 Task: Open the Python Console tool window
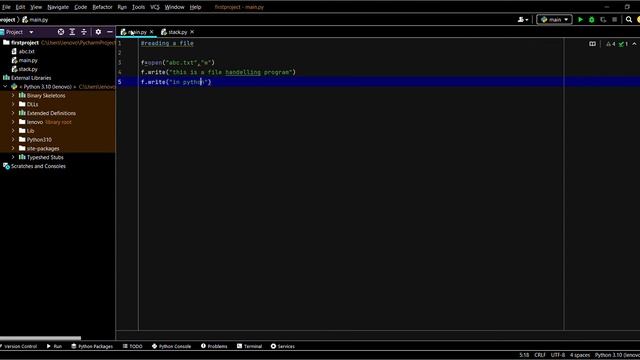point(171,346)
